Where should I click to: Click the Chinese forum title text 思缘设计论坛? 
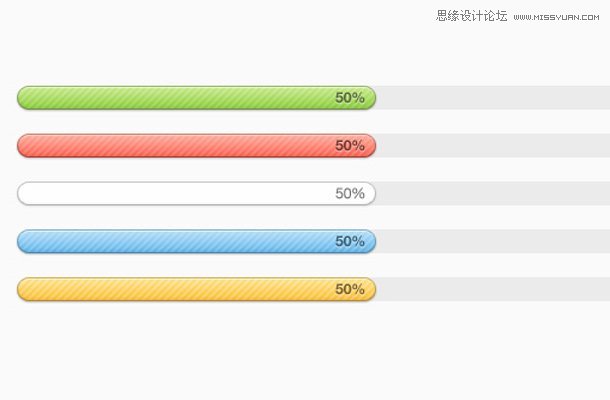(472, 16)
